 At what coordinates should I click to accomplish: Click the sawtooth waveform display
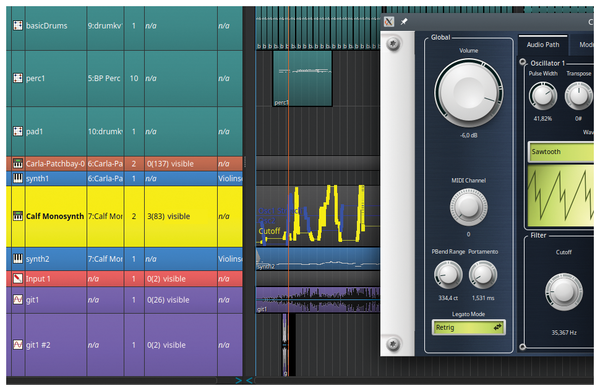tap(561, 196)
